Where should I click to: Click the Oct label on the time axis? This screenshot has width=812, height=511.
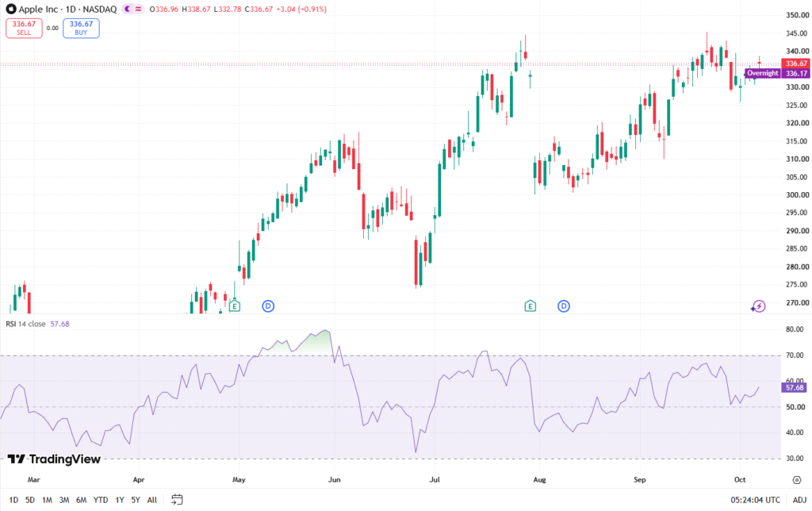click(740, 480)
